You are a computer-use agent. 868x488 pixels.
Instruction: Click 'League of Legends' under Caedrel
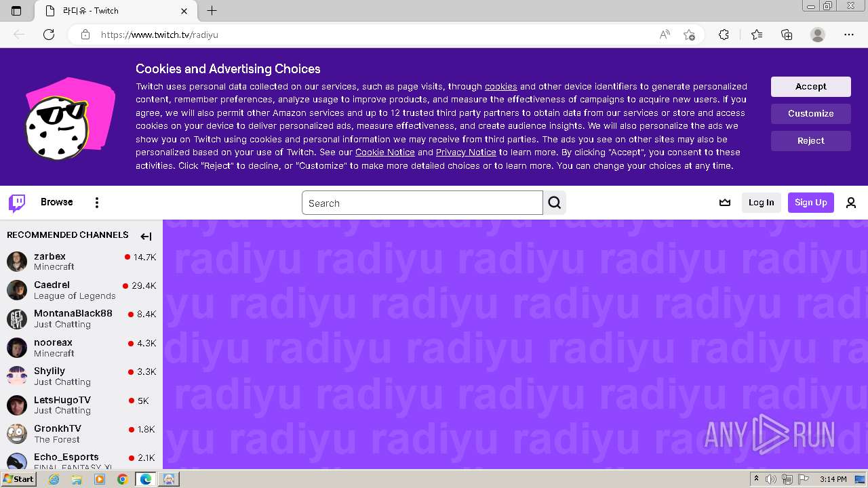[75, 296]
